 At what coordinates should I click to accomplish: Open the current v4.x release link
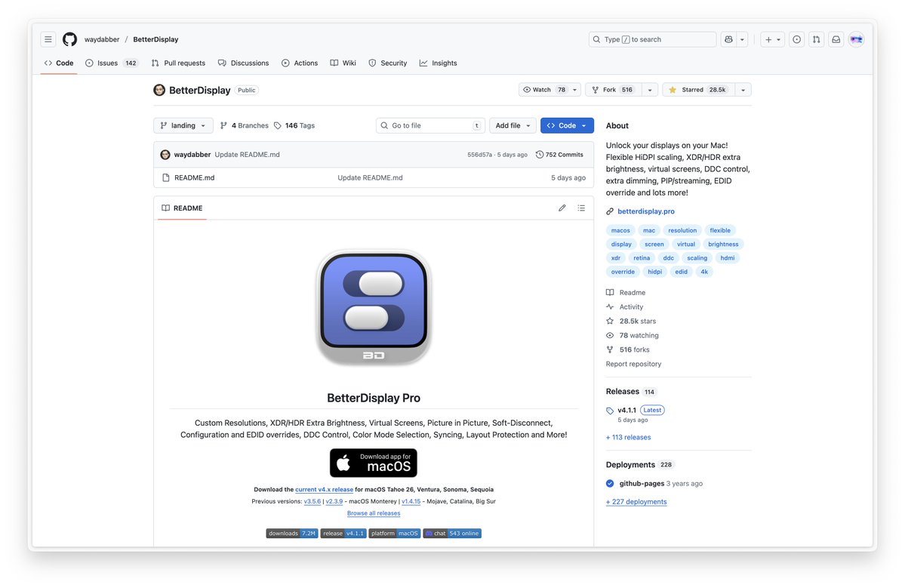(x=324, y=489)
